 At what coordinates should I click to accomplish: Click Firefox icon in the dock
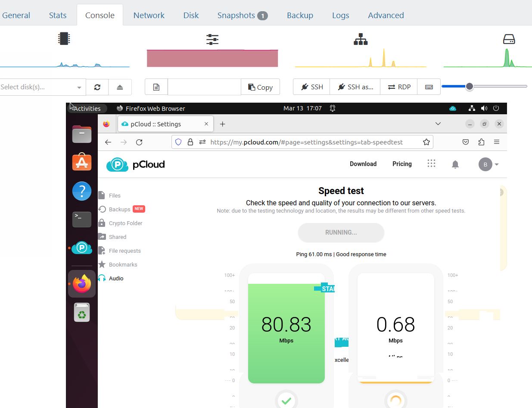[x=82, y=284]
